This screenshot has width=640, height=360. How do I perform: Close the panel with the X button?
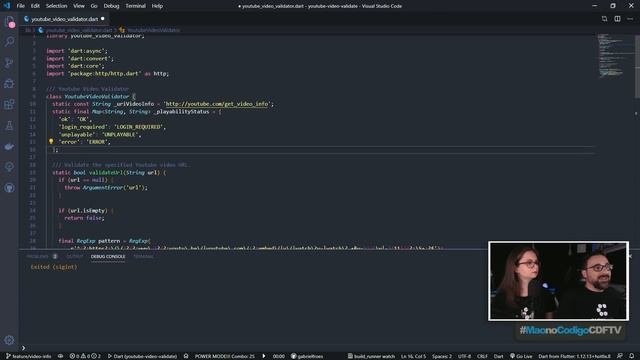[631, 256]
